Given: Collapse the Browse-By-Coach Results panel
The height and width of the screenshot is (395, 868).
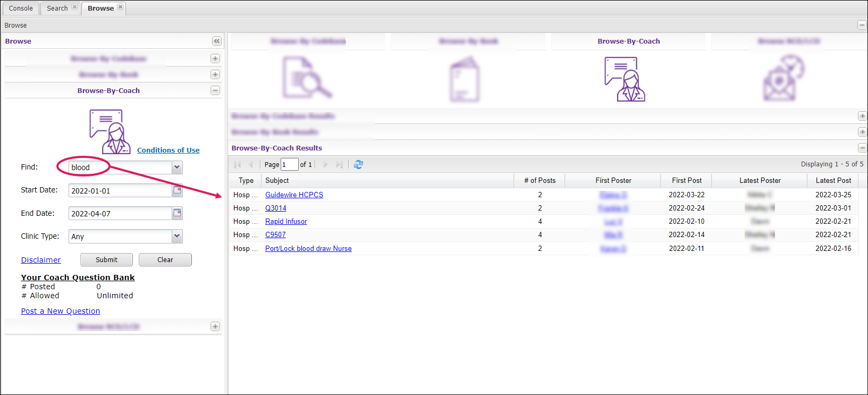Looking at the screenshot, I should (x=862, y=148).
